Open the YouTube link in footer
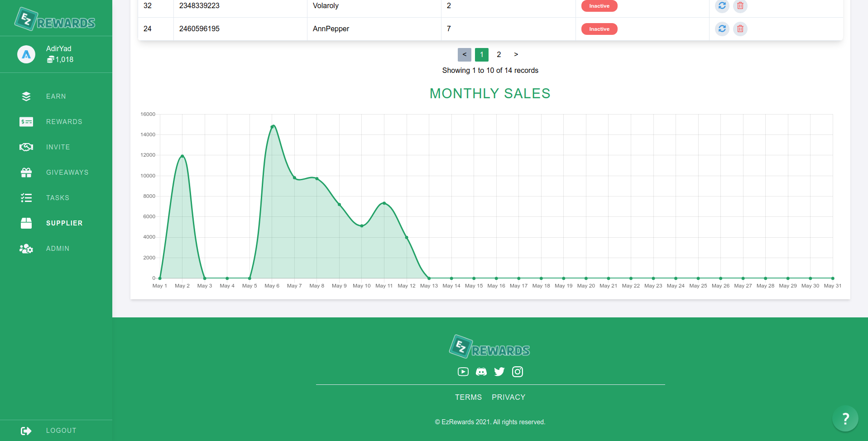 tap(463, 372)
